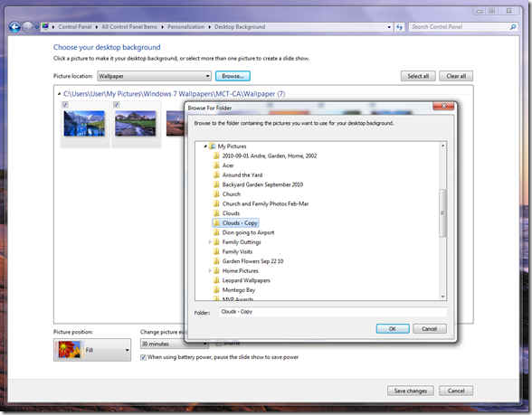Click the Browse... button
Image resolution: width=532 pixels, height=415 pixels.
(233, 76)
